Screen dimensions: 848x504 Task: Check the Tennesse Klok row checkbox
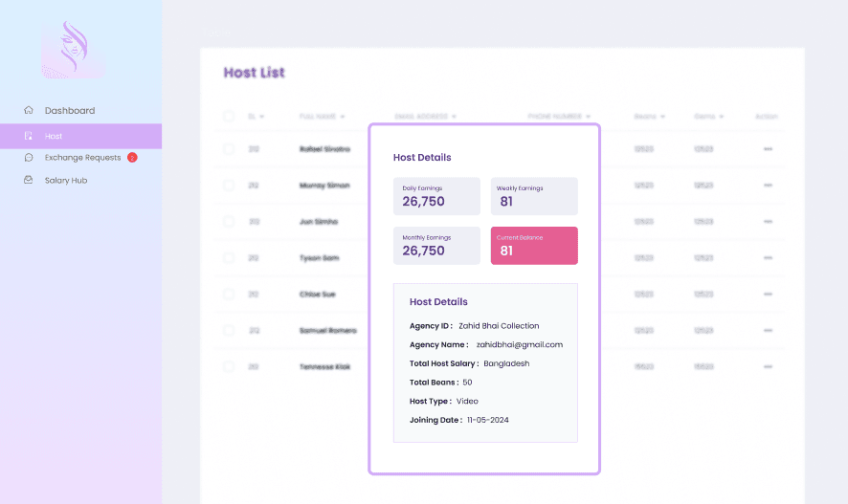pyautogui.click(x=229, y=366)
